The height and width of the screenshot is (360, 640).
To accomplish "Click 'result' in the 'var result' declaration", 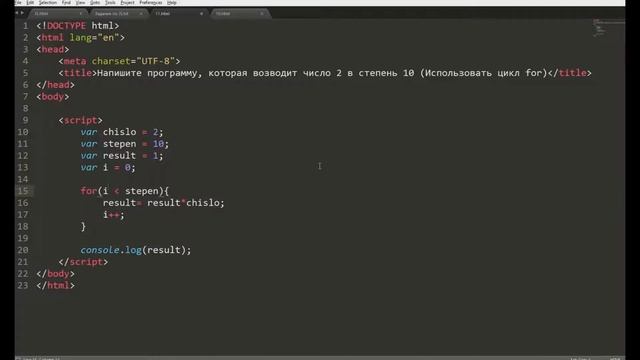I will [120, 156].
